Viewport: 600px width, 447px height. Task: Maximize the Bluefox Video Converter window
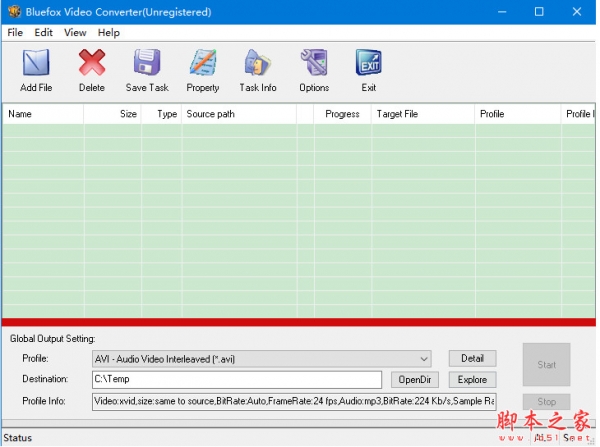pos(539,12)
